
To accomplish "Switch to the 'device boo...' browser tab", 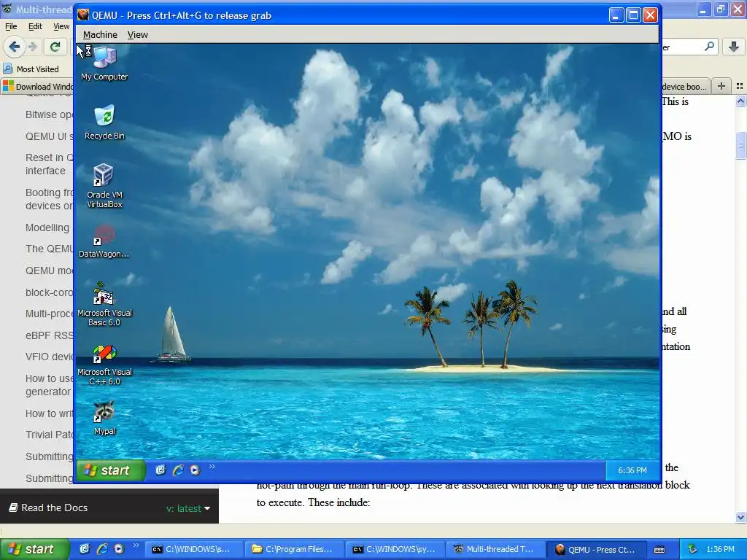I will (684, 87).
